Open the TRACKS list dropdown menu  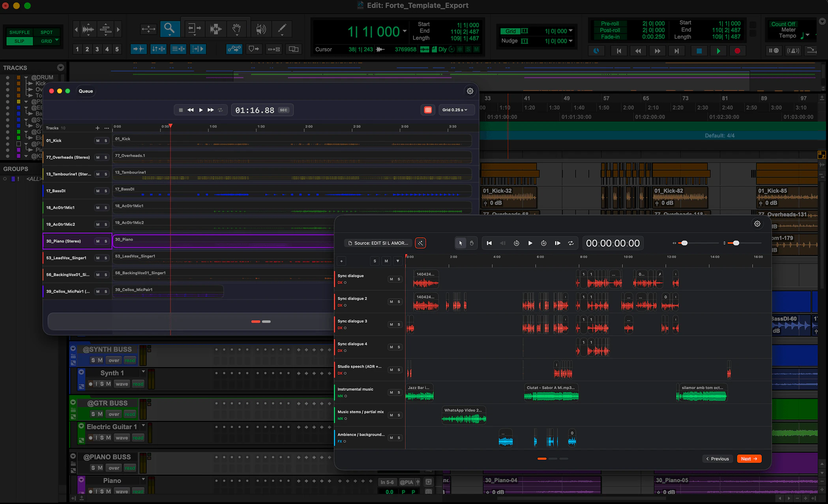(x=60, y=67)
